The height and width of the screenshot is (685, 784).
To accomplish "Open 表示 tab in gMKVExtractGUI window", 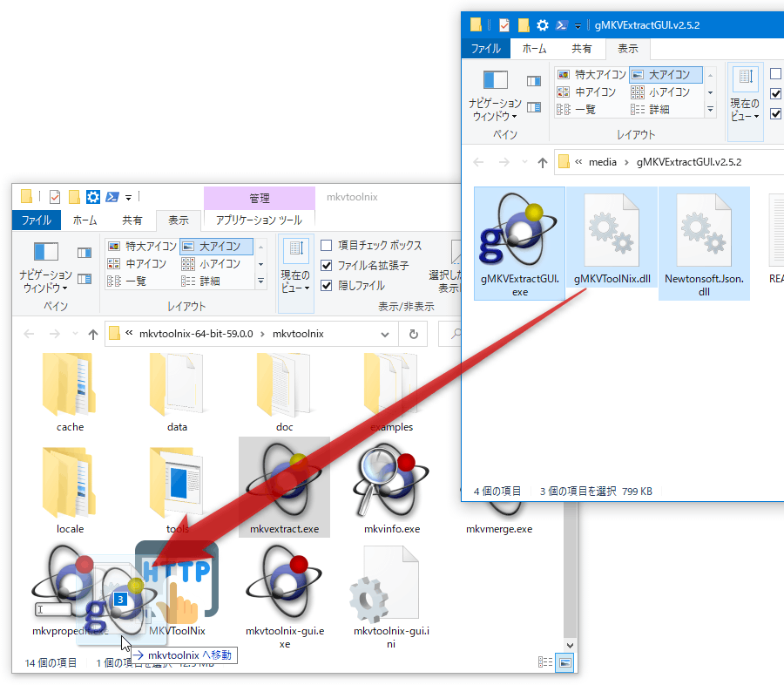I will click(627, 49).
